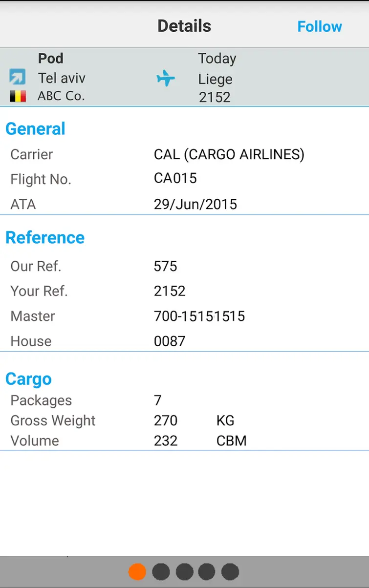
Task: Select the ATA date 29/Jun/2015
Action: pos(195,204)
